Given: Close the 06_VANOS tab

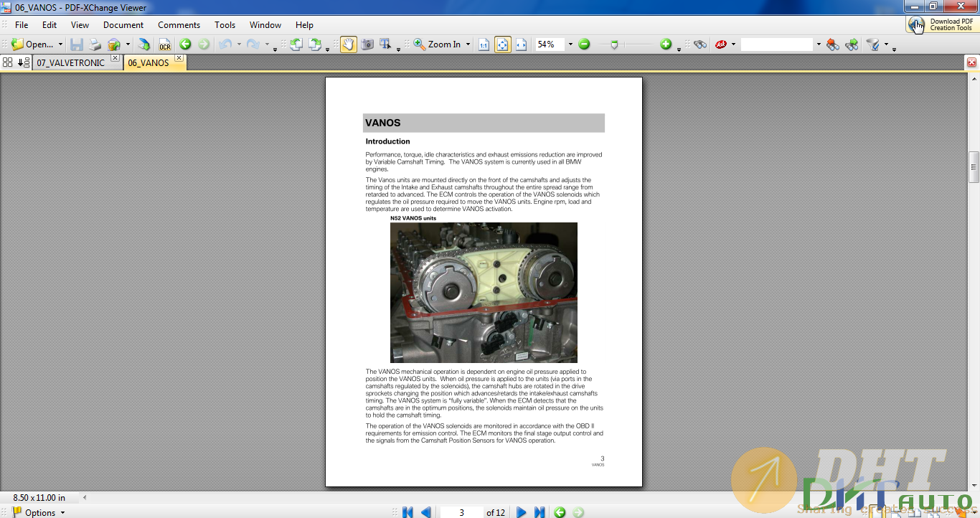Looking at the screenshot, I should point(179,58).
